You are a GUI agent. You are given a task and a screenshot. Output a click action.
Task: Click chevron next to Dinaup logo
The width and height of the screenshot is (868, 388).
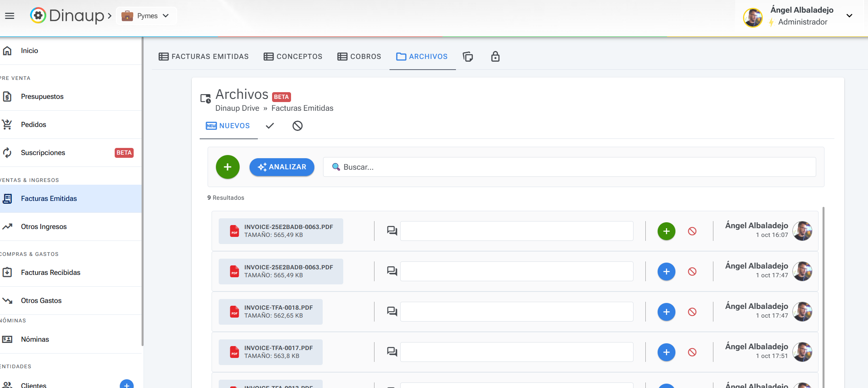coord(110,16)
